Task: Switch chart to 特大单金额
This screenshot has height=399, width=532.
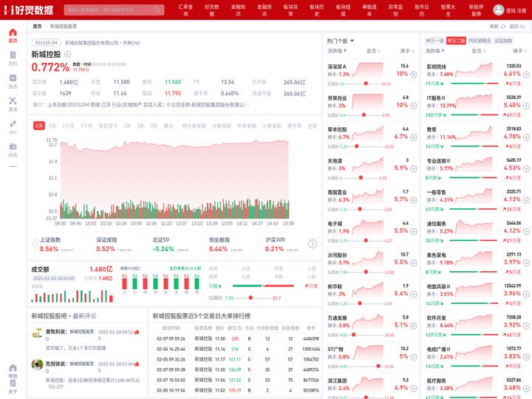Action: pyautogui.click(x=194, y=126)
